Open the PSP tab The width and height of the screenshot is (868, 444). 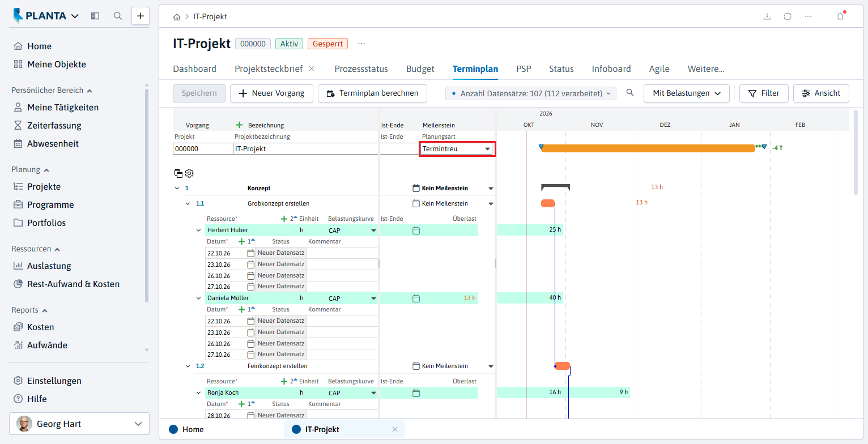click(524, 69)
